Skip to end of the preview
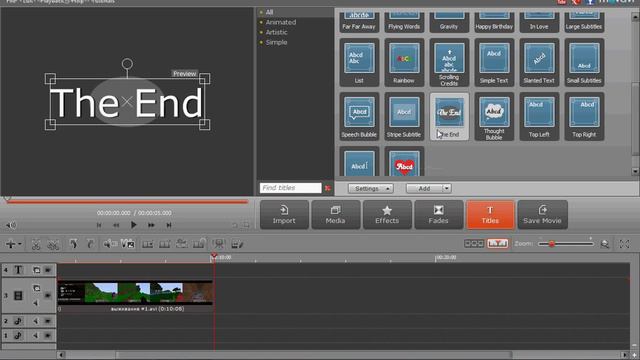640x360 pixels. coord(169,225)
